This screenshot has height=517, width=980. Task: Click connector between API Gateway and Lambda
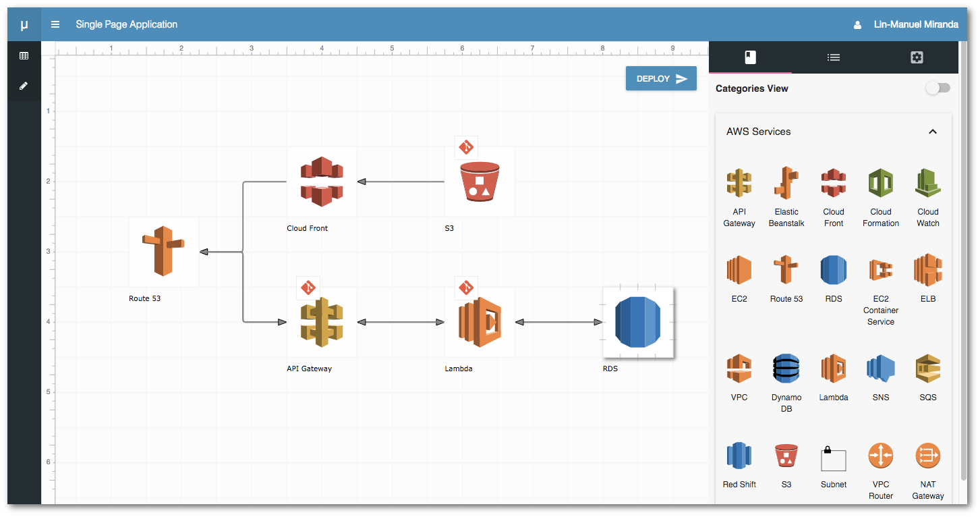(x=401, y=322)
